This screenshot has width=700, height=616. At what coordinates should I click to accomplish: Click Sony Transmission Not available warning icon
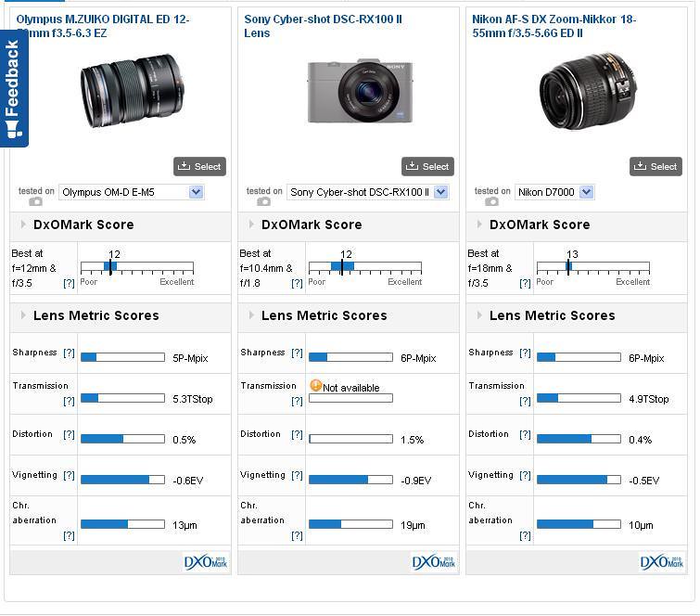316,386
